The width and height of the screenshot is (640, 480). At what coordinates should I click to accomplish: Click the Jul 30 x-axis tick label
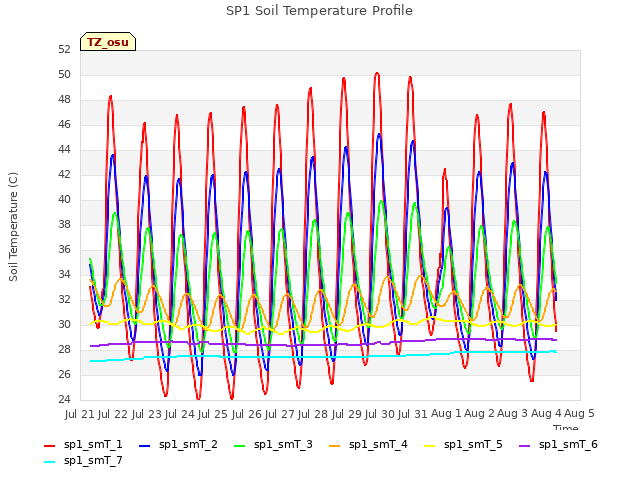click(x=380, y=414)
